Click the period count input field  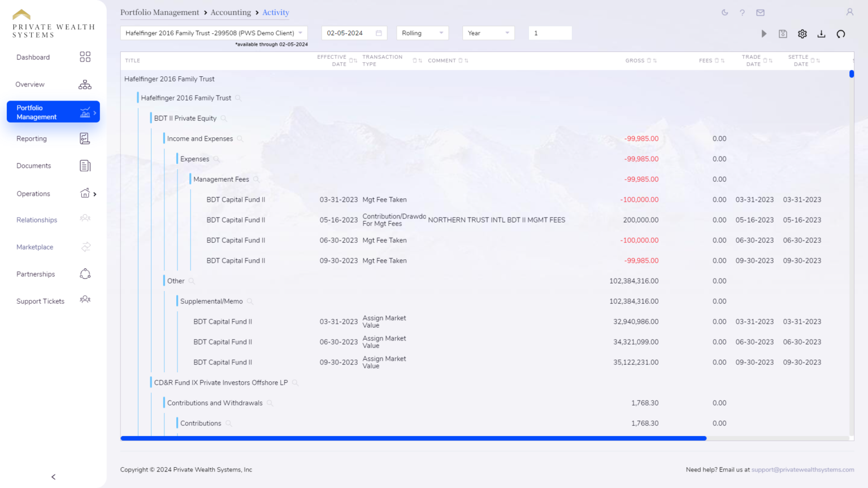pos(549,33)
